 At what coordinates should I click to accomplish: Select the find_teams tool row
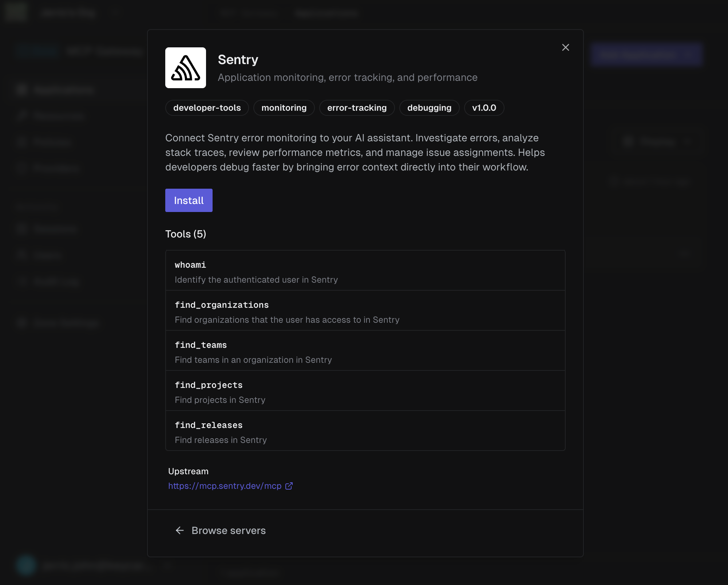(365, 351)
